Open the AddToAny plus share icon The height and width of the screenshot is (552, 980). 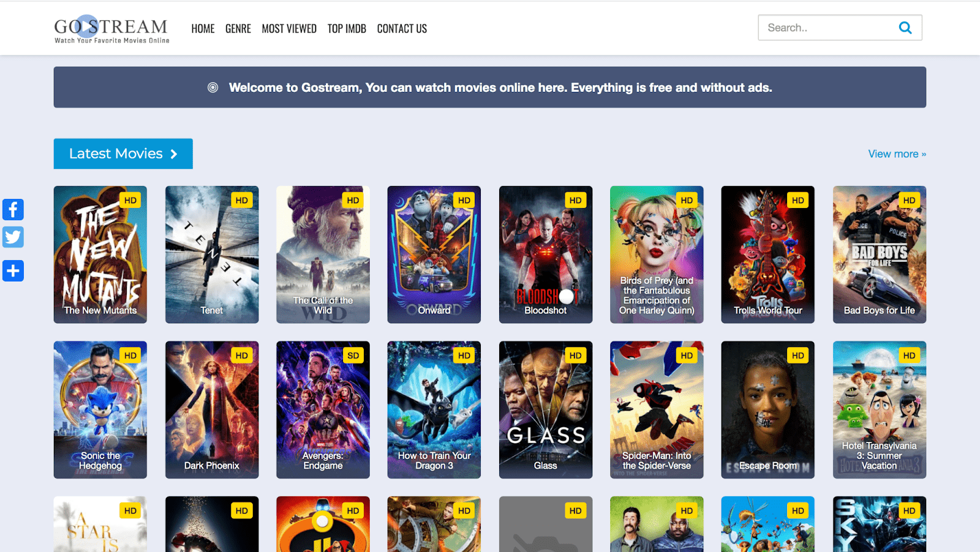[x=13, y=270]
